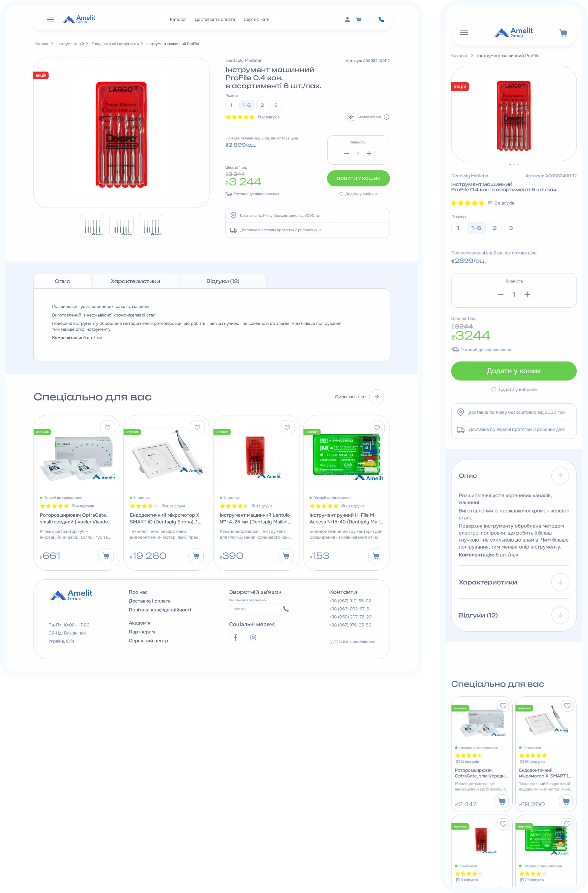
Task: Click 12 відгуків link on desktop
Action: point(268,117)
